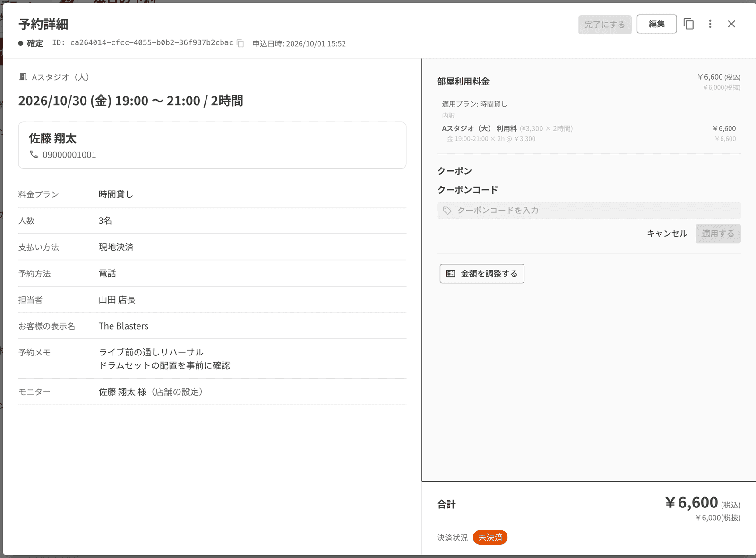This screenshot has height=558, width=756.
Task: Click キャンセル in the coupon section
Action: click(x=667, y=234)
